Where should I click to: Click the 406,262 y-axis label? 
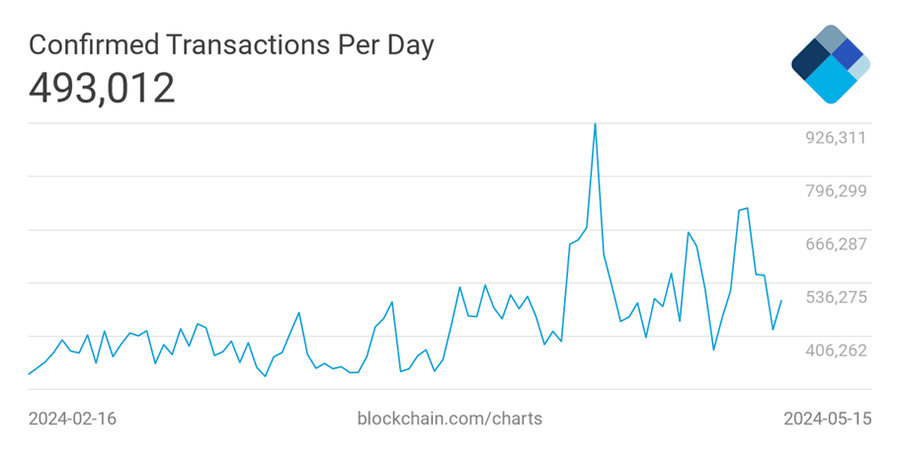(836, 350)
